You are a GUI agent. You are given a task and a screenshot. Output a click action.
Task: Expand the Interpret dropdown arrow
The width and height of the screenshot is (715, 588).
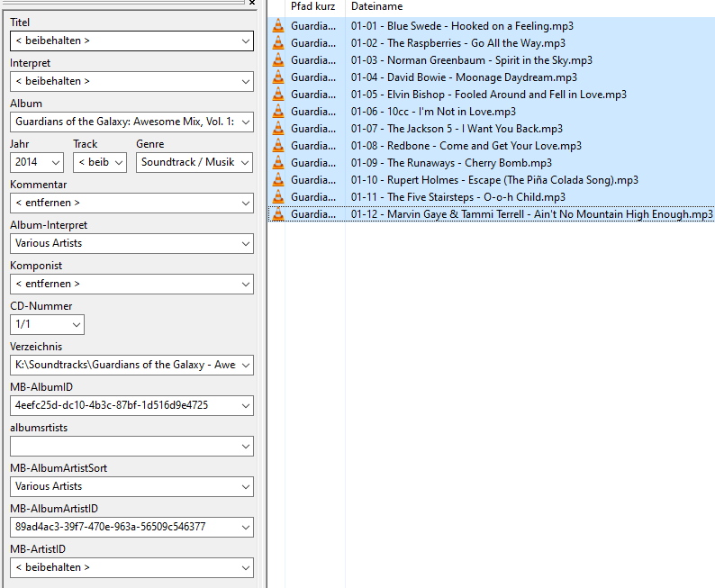click(x=245, y=82)
